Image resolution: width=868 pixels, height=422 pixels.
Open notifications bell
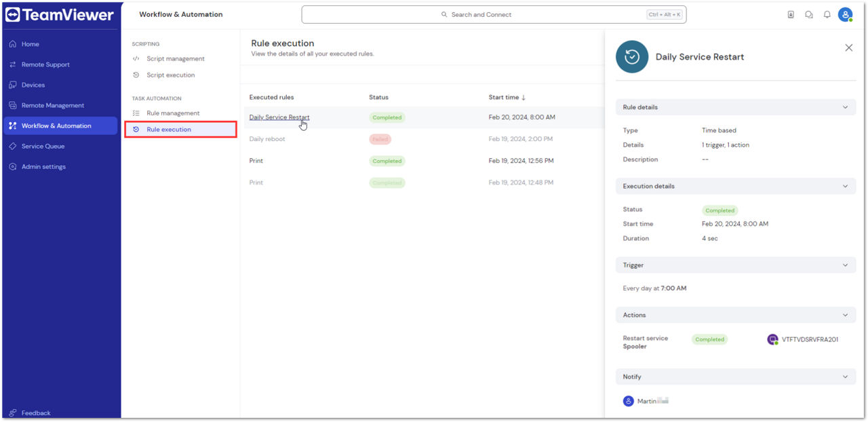click(x=827, y=14)
